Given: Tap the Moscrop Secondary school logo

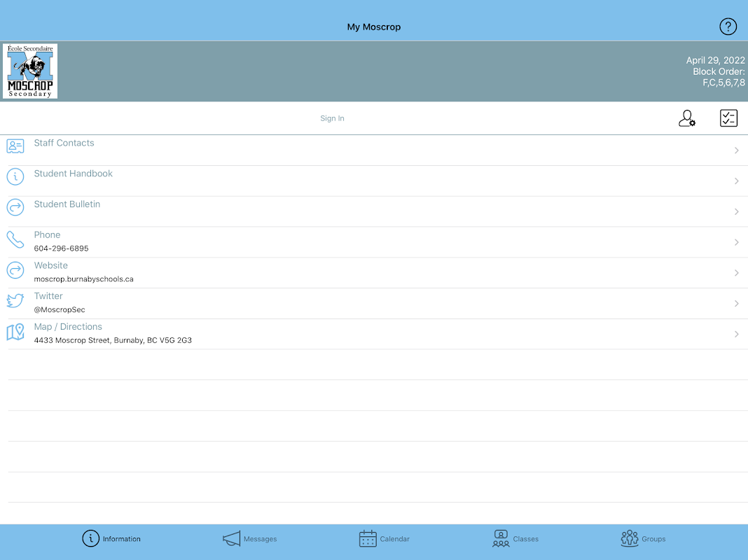Looking at the screenshot, I should click(x=30, y=71).
